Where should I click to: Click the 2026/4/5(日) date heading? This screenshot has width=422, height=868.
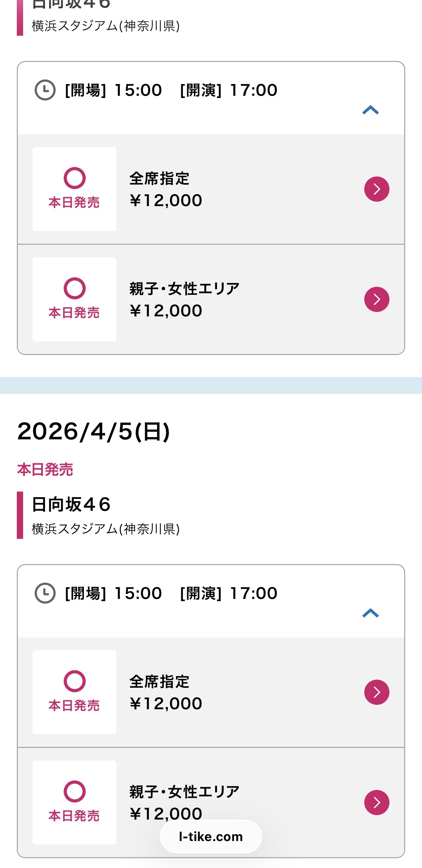[x=93, y=431]
